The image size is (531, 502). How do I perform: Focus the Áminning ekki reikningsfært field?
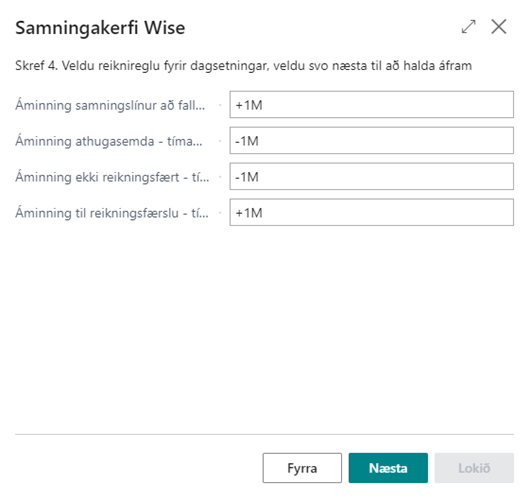(x=371, y=176)
